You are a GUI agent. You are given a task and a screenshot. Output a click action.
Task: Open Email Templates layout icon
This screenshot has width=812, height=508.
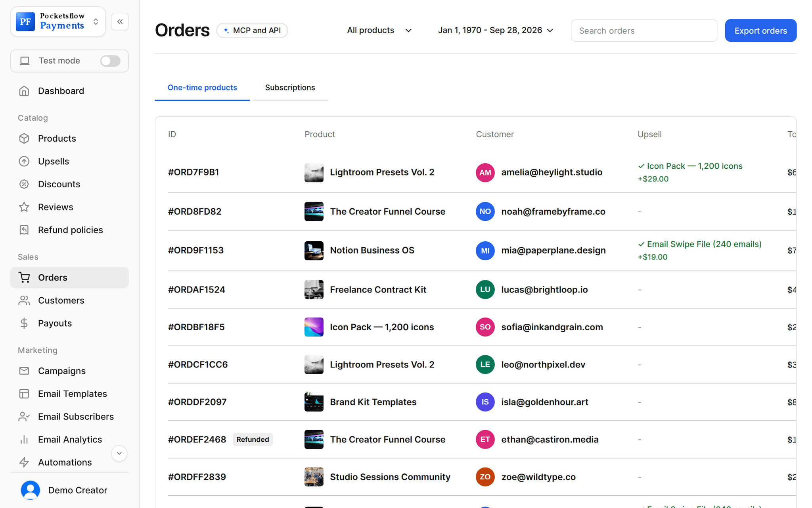pos(24,394)
